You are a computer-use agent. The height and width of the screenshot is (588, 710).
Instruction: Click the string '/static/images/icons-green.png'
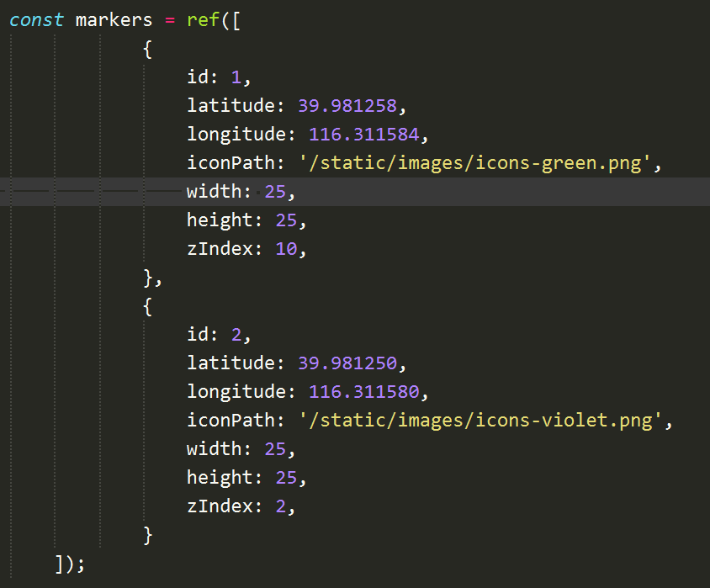coord(475,163)
